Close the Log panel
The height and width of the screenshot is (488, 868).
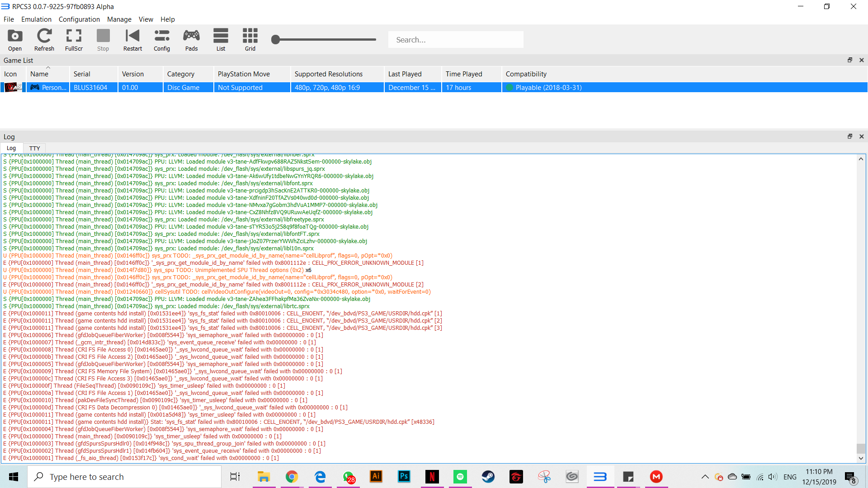tap(861, 136)
